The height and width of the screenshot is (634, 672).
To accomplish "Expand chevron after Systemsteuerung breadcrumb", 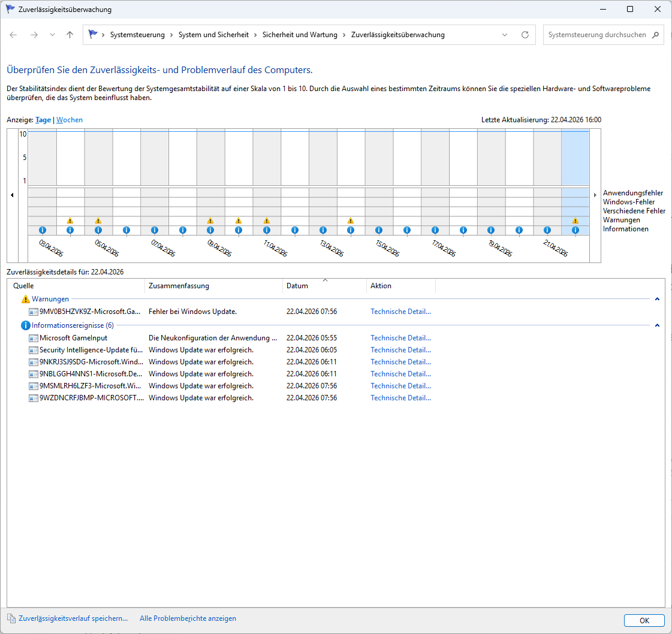I will pos(171,35).
